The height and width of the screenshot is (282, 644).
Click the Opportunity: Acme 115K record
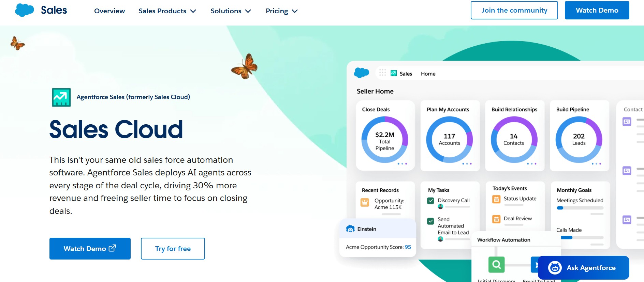389,204
